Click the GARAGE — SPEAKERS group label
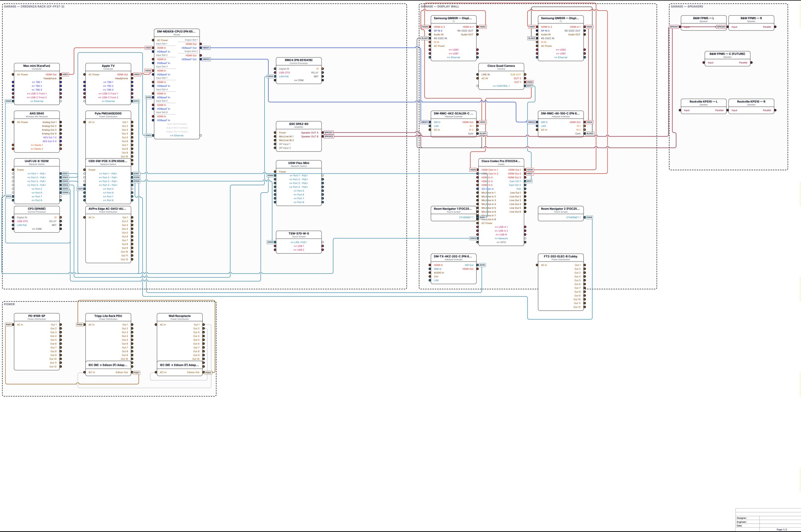This screenshot has height=532, width=801. pyautogui.click(x=687, y=7)
